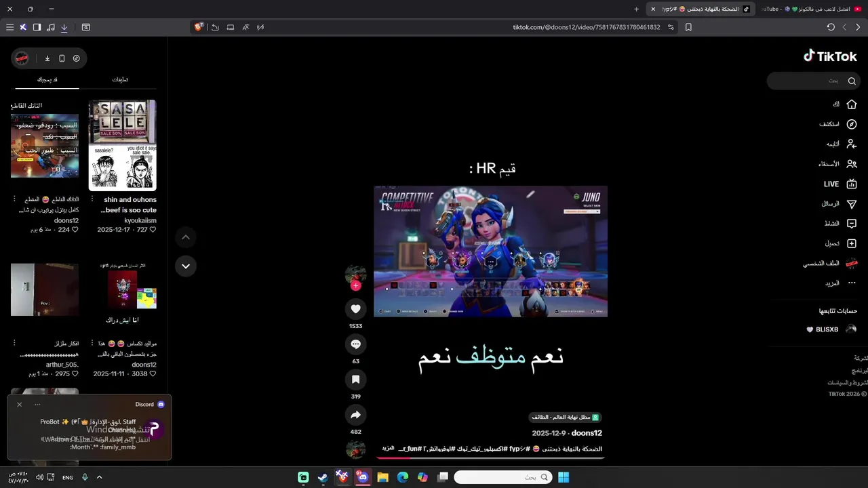This screenshot has width=868, height=488.
Task: Open the Brave Shields lion icon
Action: [199, 27]
